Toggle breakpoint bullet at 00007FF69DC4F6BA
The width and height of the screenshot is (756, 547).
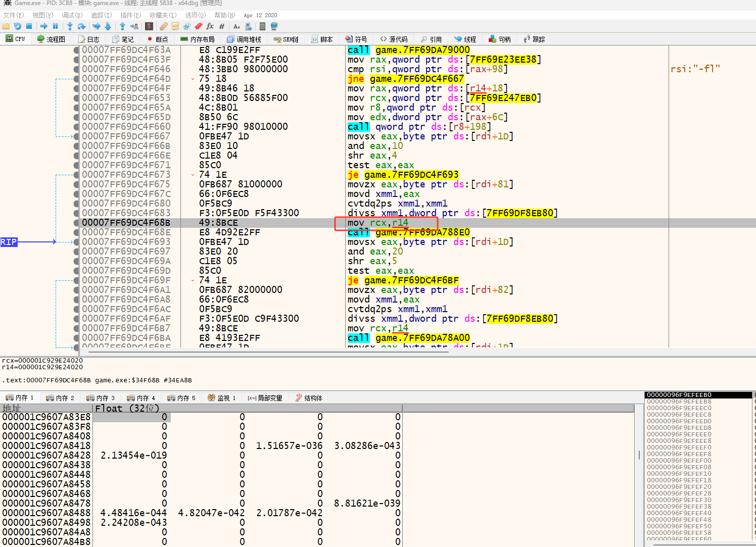76,338
